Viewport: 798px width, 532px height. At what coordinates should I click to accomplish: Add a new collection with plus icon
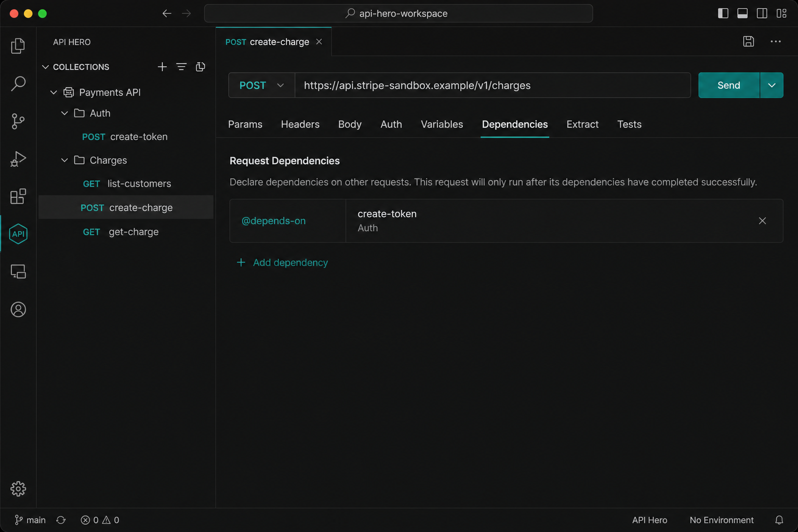click(162, 66)
